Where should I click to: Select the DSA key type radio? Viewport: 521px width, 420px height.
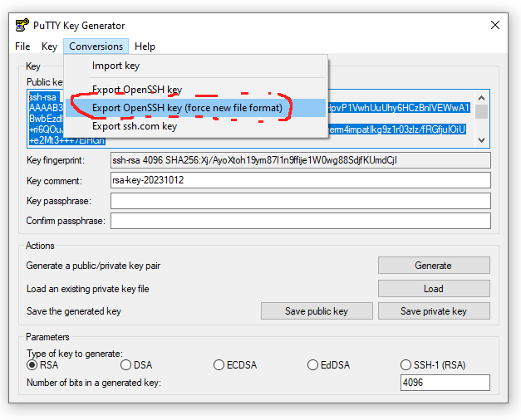(x=126, y=364)
